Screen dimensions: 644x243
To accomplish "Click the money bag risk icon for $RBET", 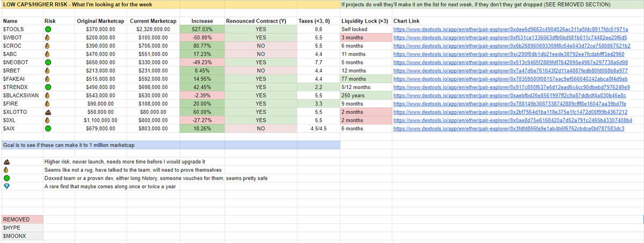I will pyautogui.click(x=48, y=71).
